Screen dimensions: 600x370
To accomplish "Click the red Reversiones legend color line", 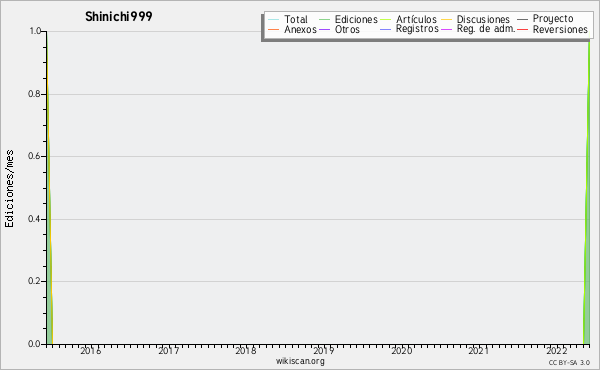I will pos(522,29).
